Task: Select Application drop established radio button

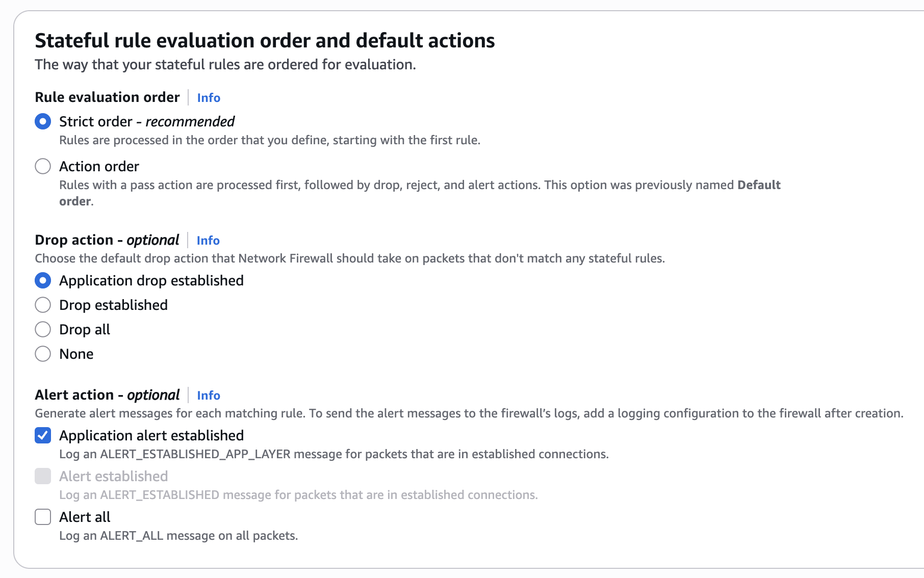Action: click(43, 281)
